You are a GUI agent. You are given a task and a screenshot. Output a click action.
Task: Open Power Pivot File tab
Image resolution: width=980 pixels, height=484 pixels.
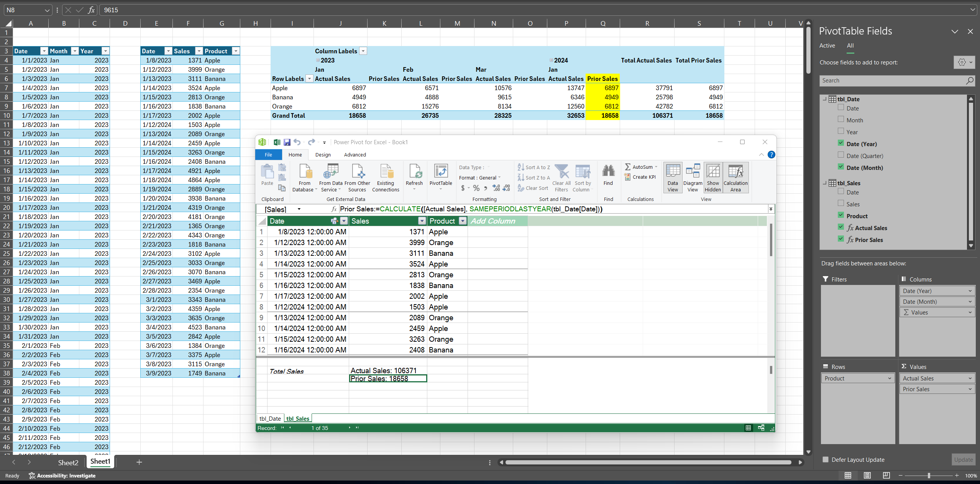[268, 155]
